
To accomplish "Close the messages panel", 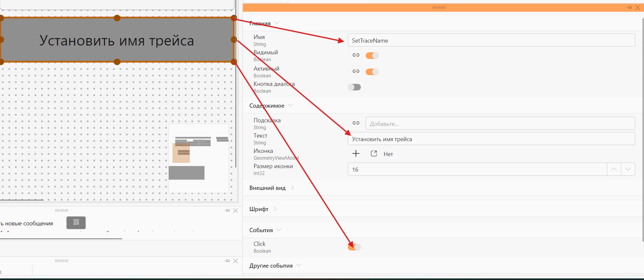I will pos(236,210).
